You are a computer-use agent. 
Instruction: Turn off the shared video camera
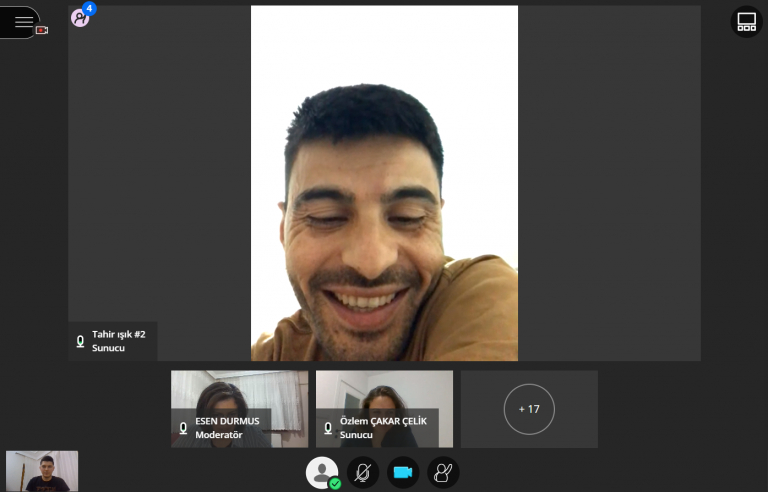coord(403,472)
